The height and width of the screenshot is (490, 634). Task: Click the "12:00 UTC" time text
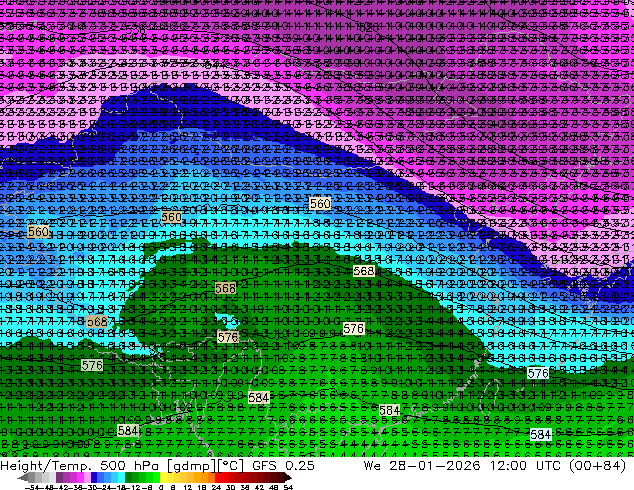(528, 465)
